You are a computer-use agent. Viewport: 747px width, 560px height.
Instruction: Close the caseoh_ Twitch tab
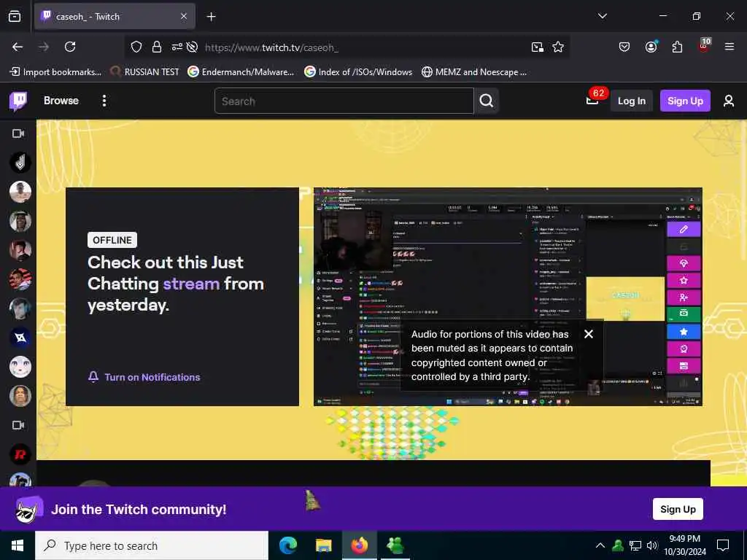[x=184, y=17]
